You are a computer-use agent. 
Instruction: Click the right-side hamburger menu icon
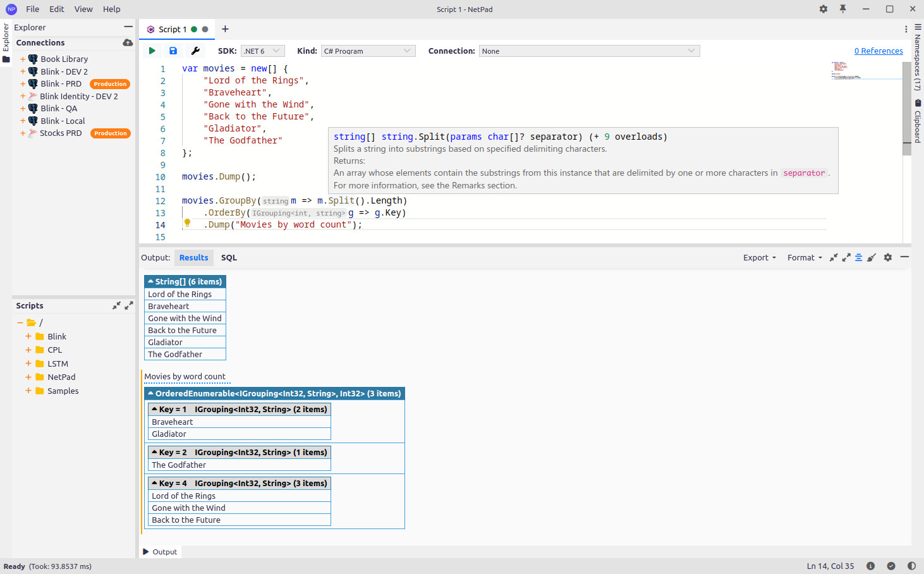click(918, 27)
